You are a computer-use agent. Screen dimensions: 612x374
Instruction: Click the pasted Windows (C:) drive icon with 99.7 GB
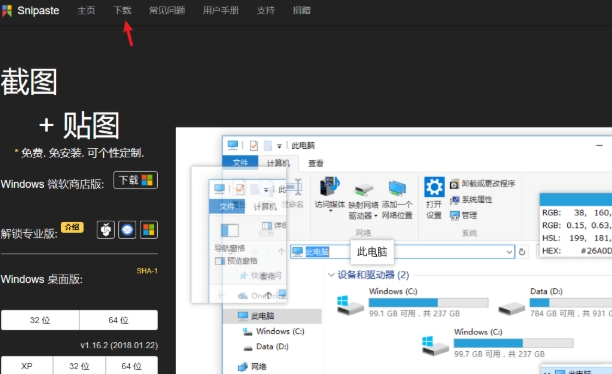(x=436, y=345)
